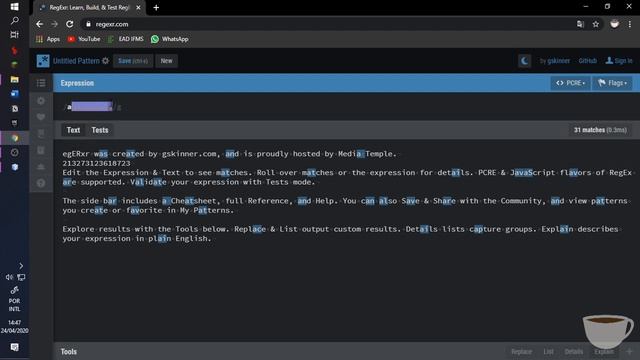Click the Untitled Pattern title
This screenshot has height=360, width=640.
click(x=76, y=61)
